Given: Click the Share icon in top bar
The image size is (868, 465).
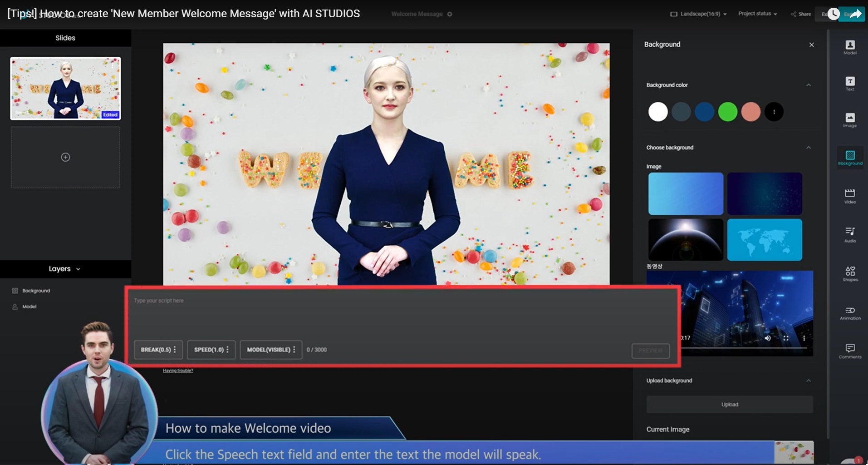Looking at the screenshot, I should pos(801,14).
